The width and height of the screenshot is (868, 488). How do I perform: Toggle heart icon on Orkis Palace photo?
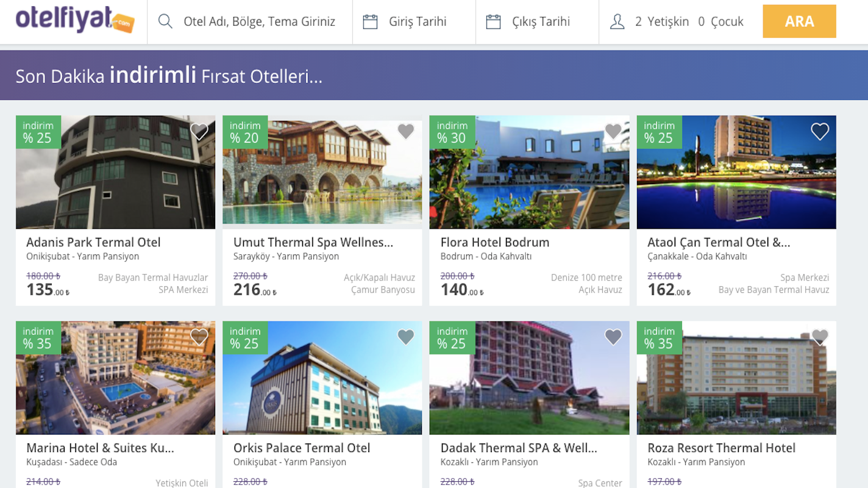[x=406, y=337]
